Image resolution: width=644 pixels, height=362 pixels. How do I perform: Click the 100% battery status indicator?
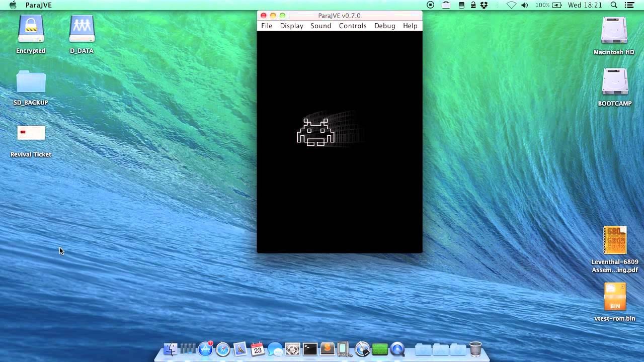(x=549, y=5)
